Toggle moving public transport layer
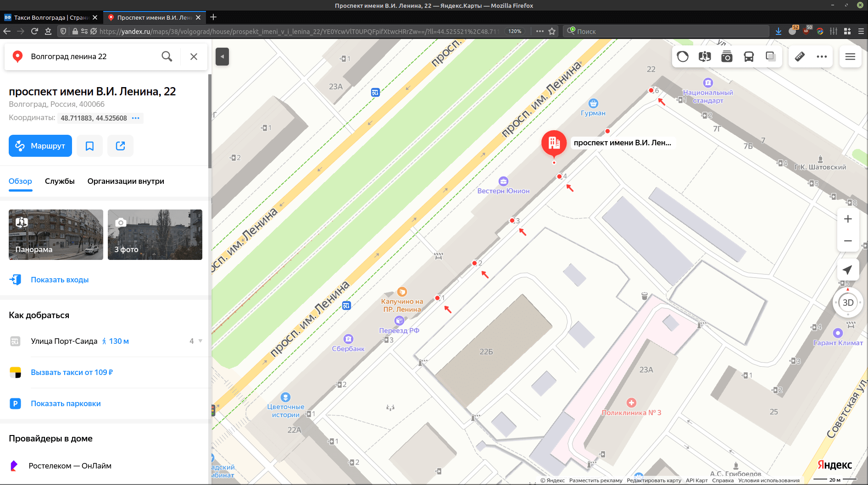The image size is (868, 485). tap(749, 56)
